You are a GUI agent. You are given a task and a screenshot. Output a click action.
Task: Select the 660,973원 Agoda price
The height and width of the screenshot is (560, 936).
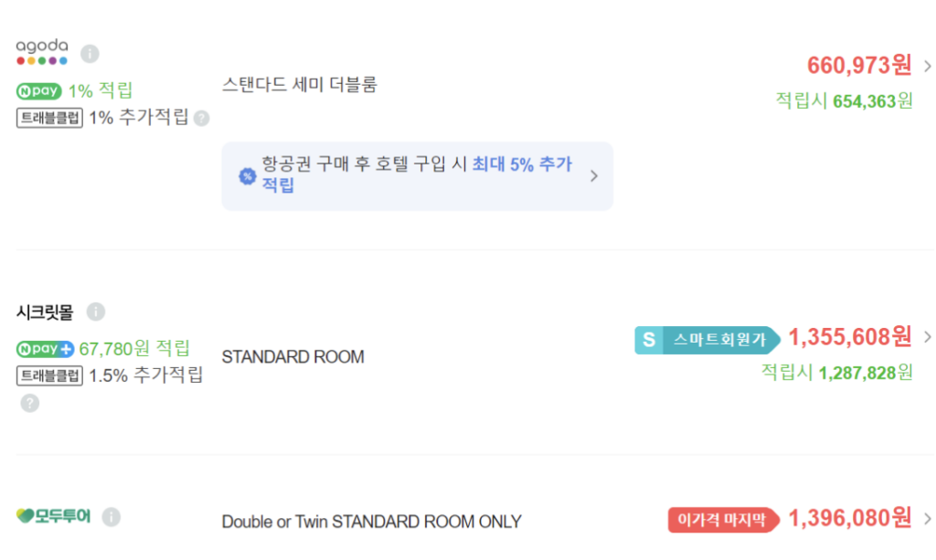(x=859, y=66)
